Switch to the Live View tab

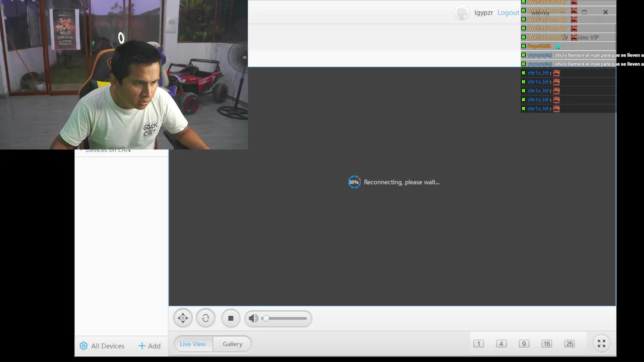coord(193,344)
